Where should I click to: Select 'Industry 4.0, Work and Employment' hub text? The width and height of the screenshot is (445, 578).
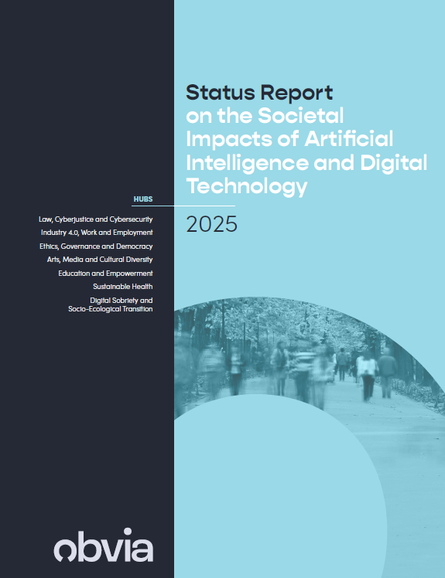point(97,233)
